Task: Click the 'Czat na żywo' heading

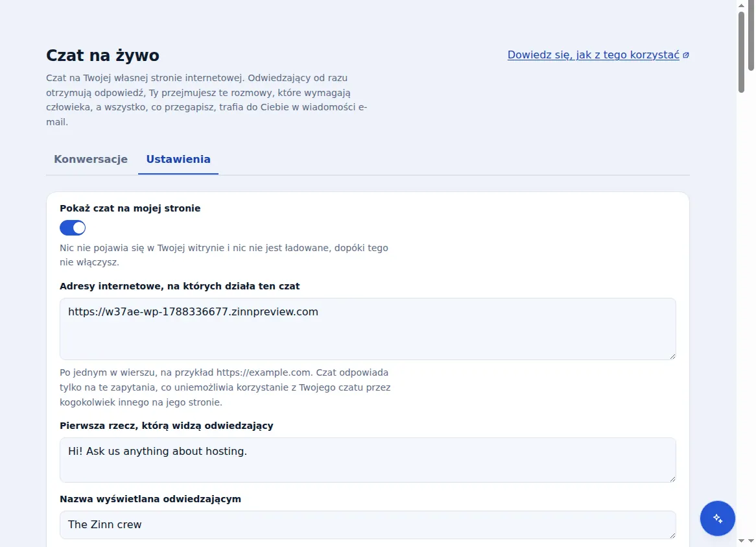Action: (102, 55)
